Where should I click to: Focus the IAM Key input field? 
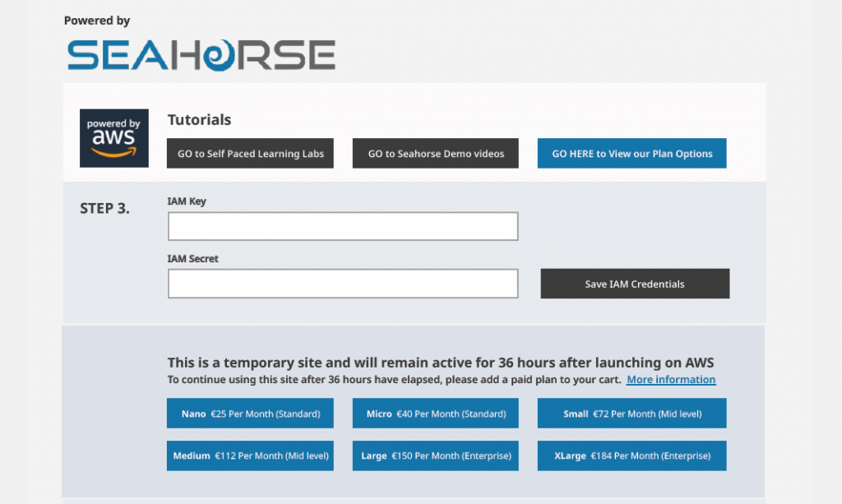(x=343, y=226)
